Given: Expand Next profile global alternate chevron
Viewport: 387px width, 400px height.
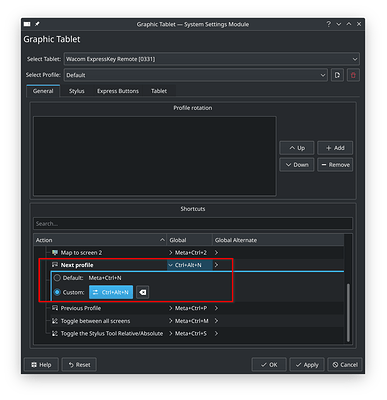Looking at the screenshot, I should pos(216,265).
